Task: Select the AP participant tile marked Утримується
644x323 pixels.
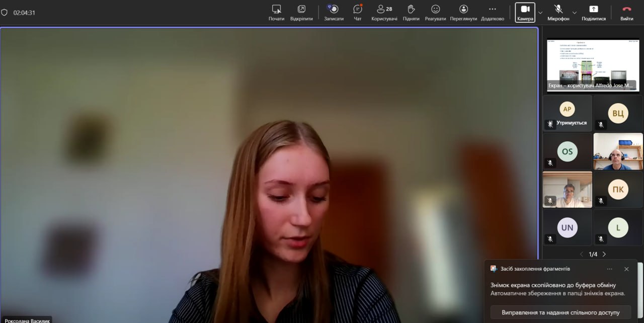Action: [x=568, y=114]
